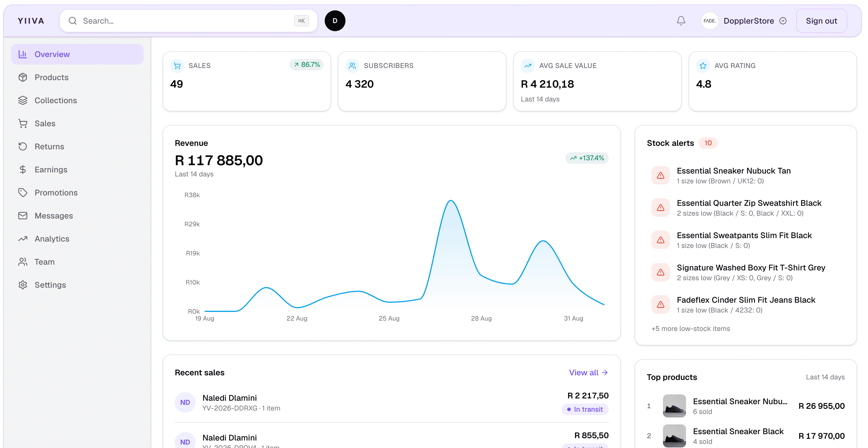Viewport: 868px width, 448px height.
Task: Click the Promotions tag icon
Action: 22,193
